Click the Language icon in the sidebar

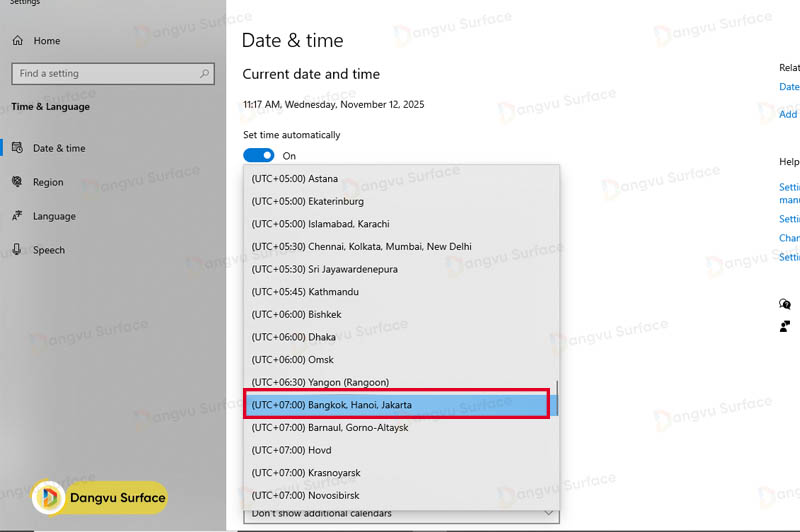pyautogui.click(x=18, y=216)
